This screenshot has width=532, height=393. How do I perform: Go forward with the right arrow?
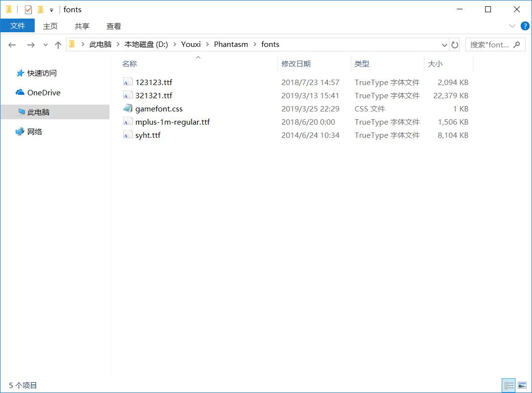[31, 45]
